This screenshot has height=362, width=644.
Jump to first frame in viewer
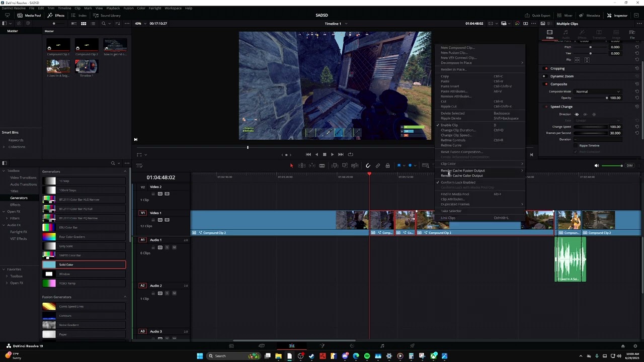308,154
